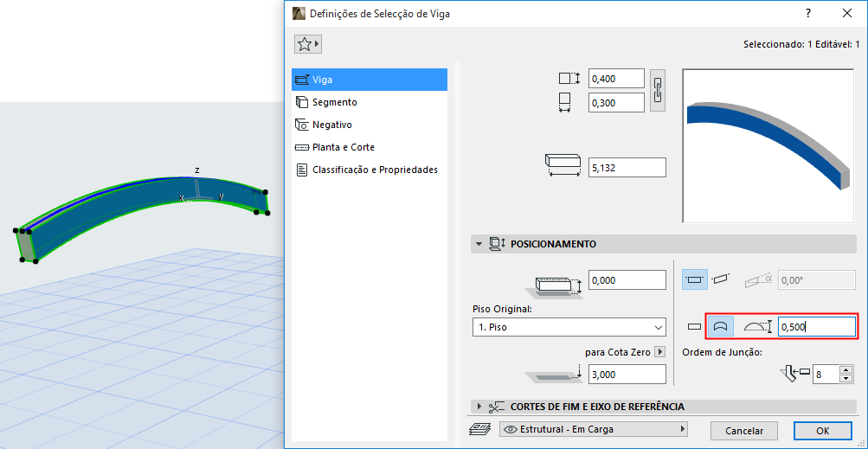This screenshot has height=449, width=868.
Task: Click the 3D beam preview thumbnail
Action: (768, 145)
